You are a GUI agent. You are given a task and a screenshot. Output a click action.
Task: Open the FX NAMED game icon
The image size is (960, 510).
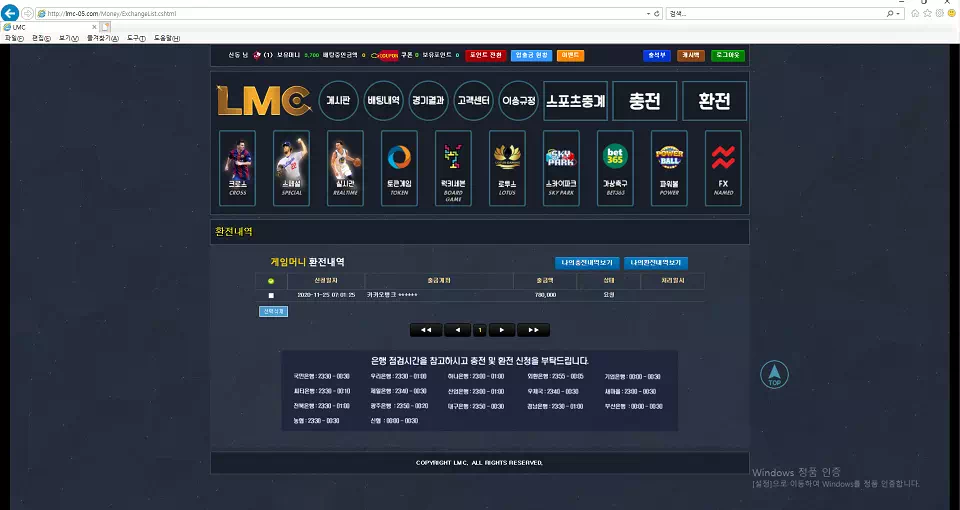723,168
